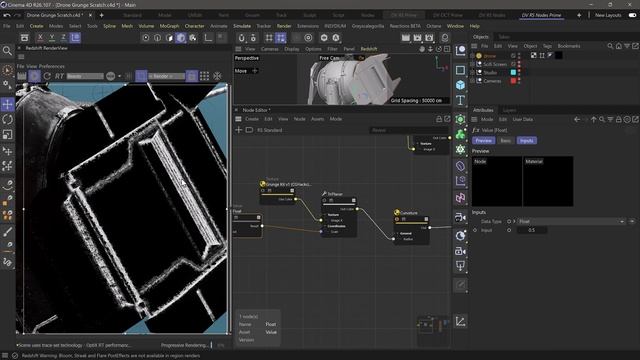Image resolution: width=640 pixels, height=360 pixels.
Task: Click the Inputs button in Attributes
Action: 527,140
